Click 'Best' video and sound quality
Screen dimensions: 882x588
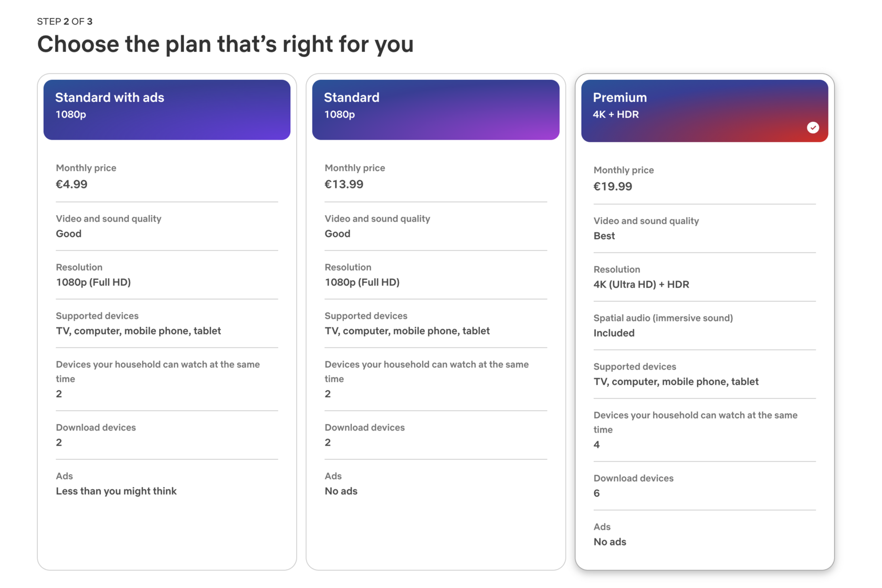[604, 236]
